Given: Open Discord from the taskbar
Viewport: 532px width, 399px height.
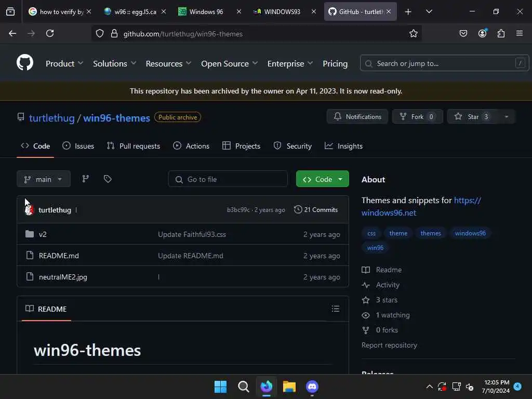Looking at the screenshot, I should coord(312,387).
